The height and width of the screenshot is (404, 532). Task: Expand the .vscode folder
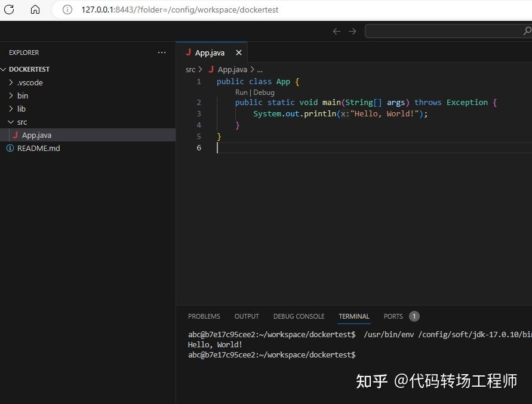point(88,82)
